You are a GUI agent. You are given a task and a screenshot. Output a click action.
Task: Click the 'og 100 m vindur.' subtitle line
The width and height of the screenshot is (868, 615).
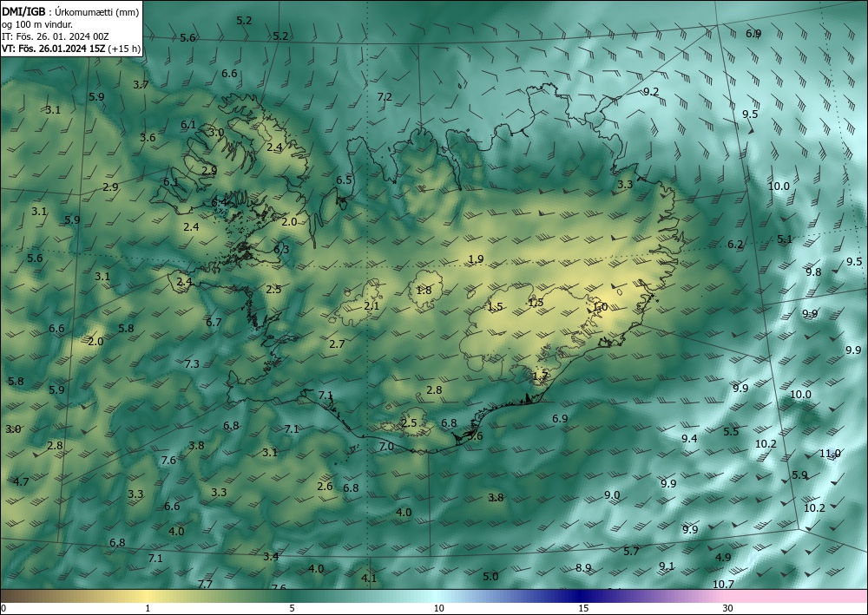click(37, 24)
